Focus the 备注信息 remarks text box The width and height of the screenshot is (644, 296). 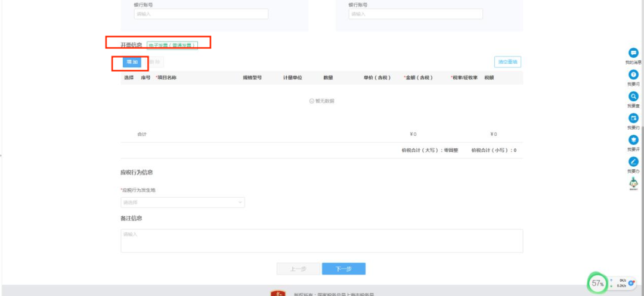pyautogui.click(x=321, y=241)
